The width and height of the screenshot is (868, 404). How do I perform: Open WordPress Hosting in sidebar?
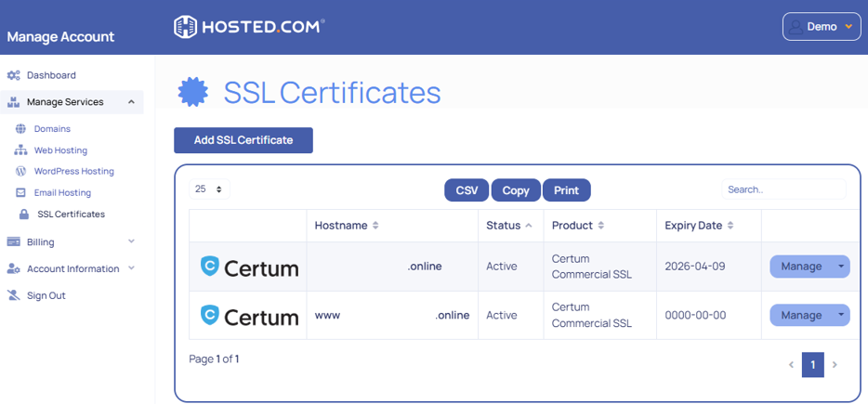point(74,172)
